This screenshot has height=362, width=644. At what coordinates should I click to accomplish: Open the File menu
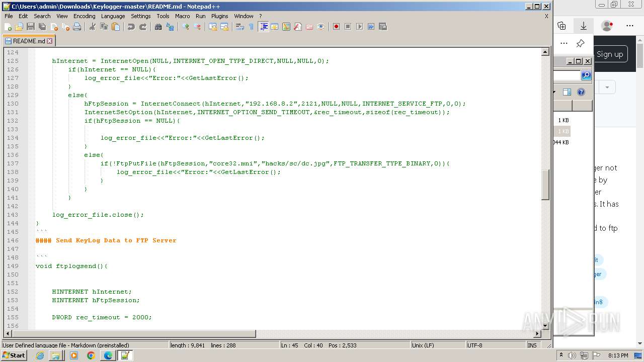pos(9,16)
